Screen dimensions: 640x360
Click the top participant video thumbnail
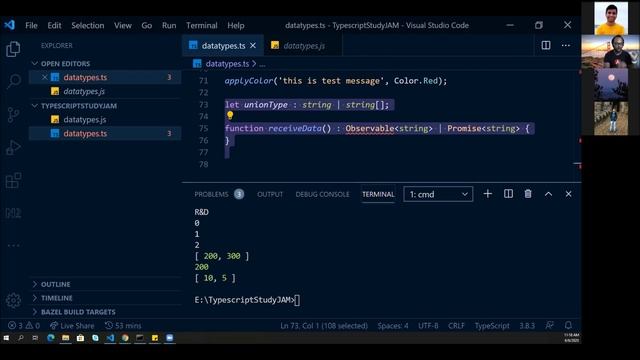coord(611,18)
